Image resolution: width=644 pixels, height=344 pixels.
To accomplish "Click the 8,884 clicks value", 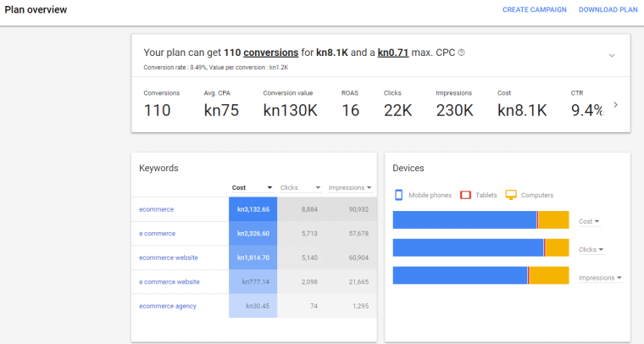I will tap(309, 209).
